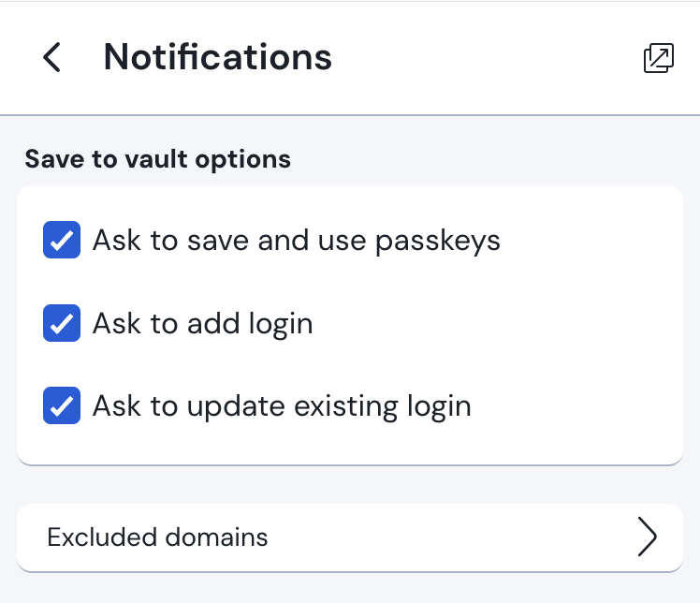Tap the checkmark icon for update existing login
700x603 pixels.
click(62, 406)
